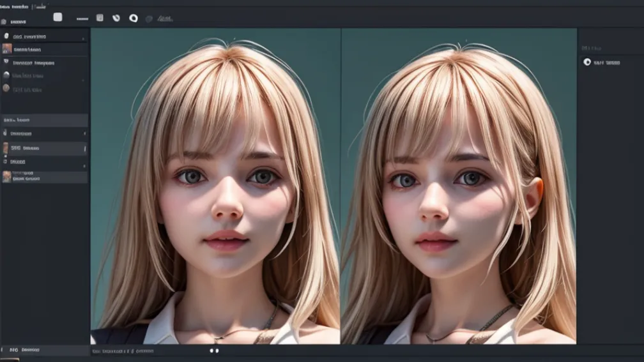Click the label next to the right panel radio icon
The image size is (644, 362).
pyautogui.click(x=607, y=63)
